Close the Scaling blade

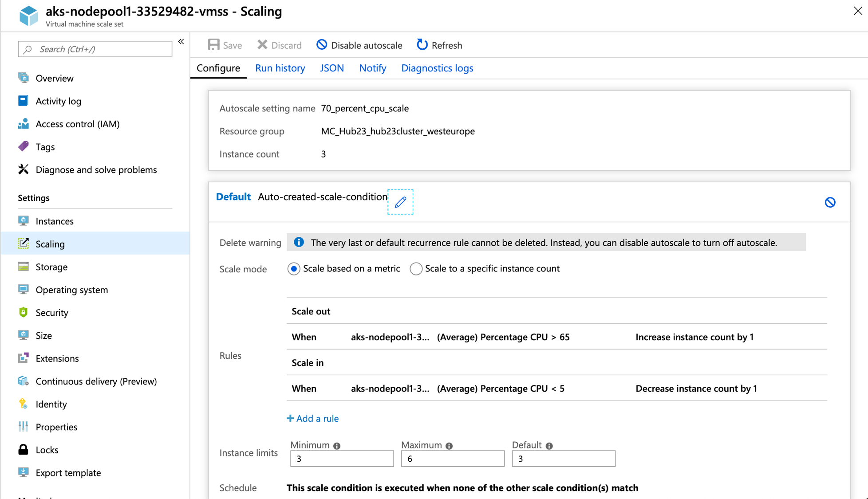coord(857,11)
